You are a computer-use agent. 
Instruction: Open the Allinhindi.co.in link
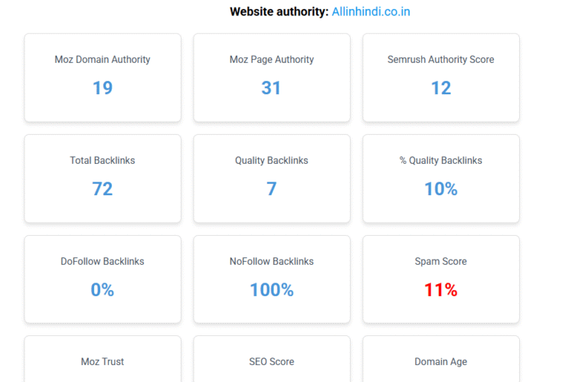pos(371,11)
